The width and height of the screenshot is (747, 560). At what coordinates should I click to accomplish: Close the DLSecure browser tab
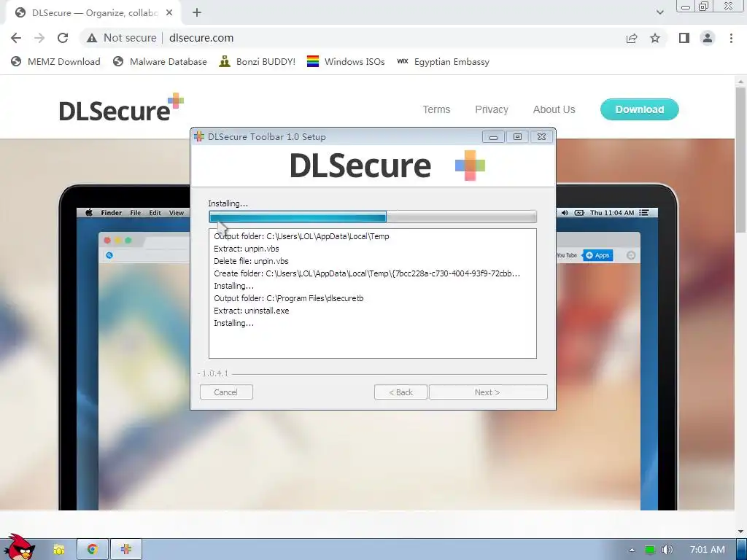coord(169,13)
